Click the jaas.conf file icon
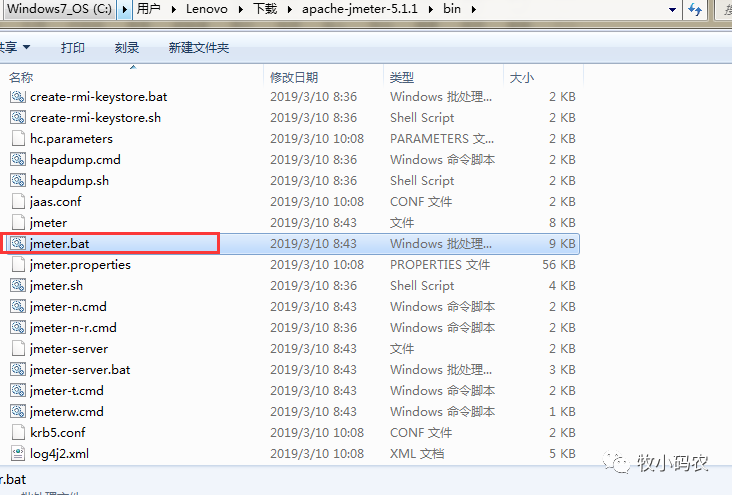The height and width of the screenshot is (495, 732). point(18,202)
